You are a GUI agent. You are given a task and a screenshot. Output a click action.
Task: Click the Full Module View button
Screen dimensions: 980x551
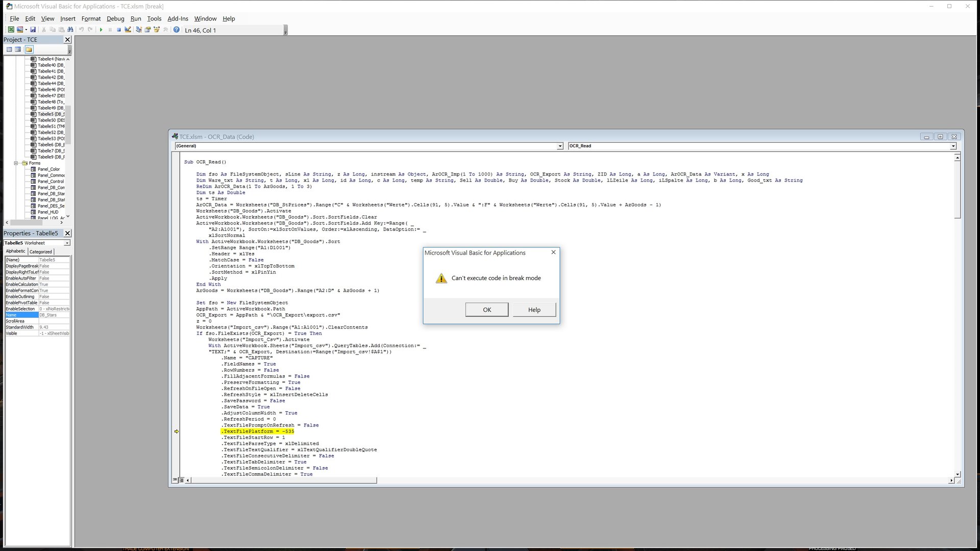pyautogui.click(x=181, y=480)
